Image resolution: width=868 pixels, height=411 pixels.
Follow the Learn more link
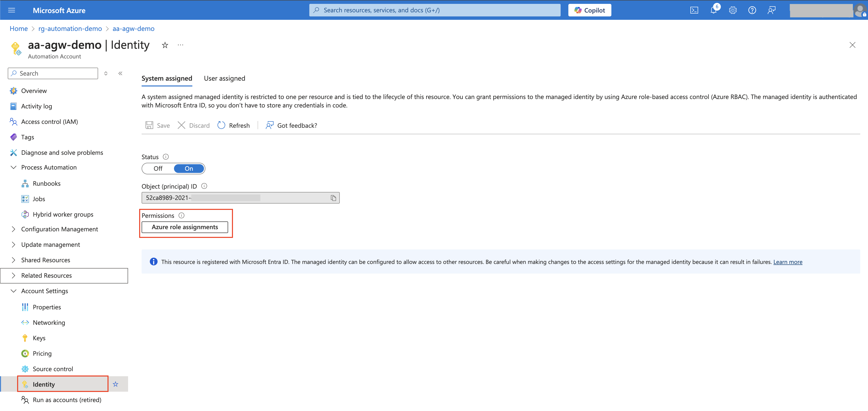[788, 262]
